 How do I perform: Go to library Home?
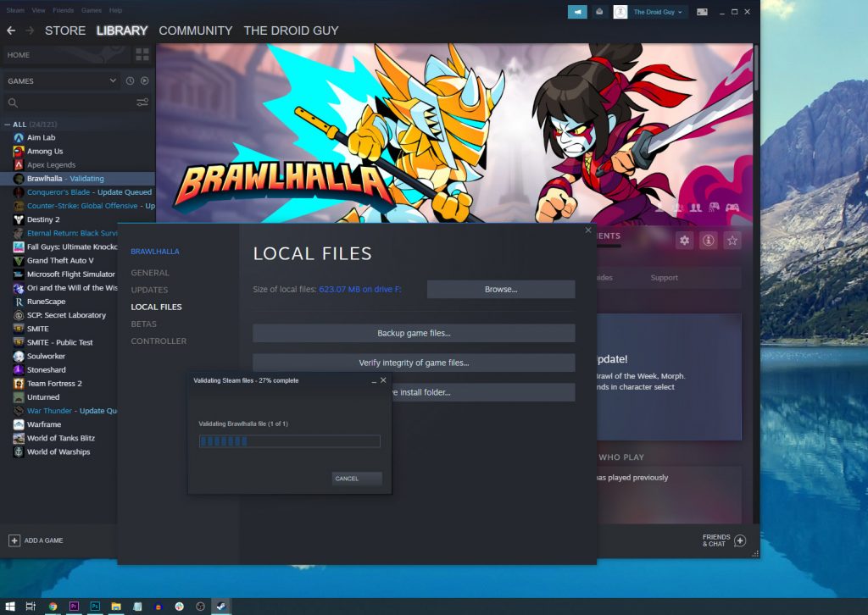(x=19, y=55)
